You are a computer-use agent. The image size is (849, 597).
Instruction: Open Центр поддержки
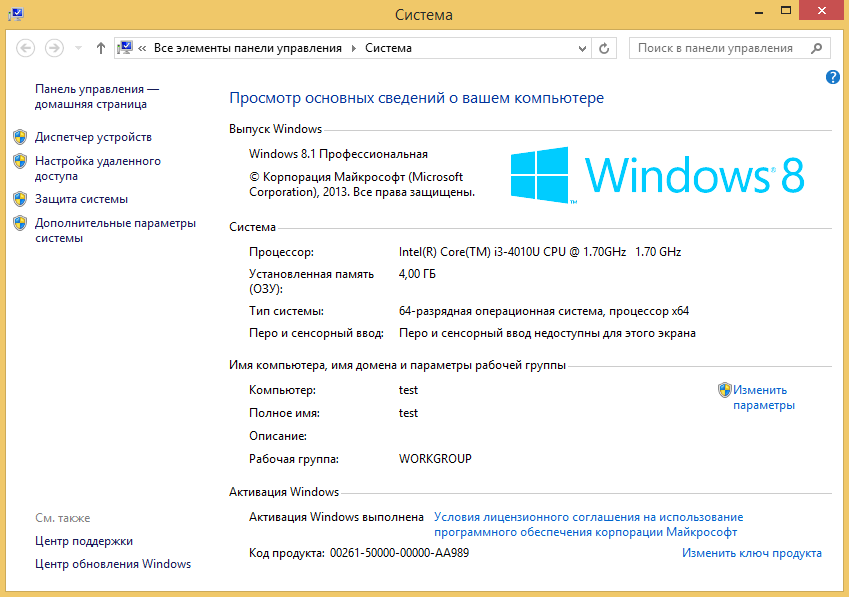84,541
